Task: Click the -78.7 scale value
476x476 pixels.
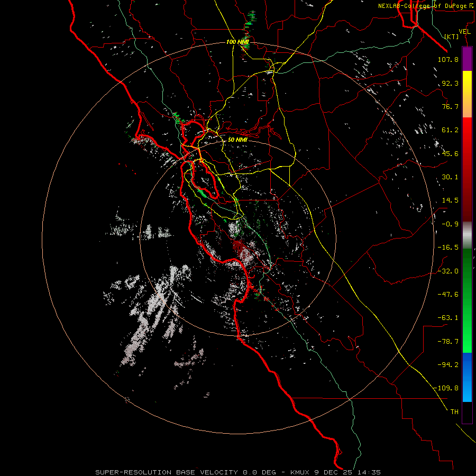Action: click(x=448, y=342)
